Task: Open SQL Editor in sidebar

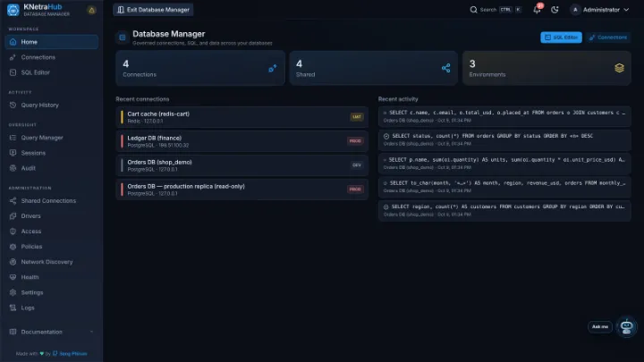Action: (52, 72)
